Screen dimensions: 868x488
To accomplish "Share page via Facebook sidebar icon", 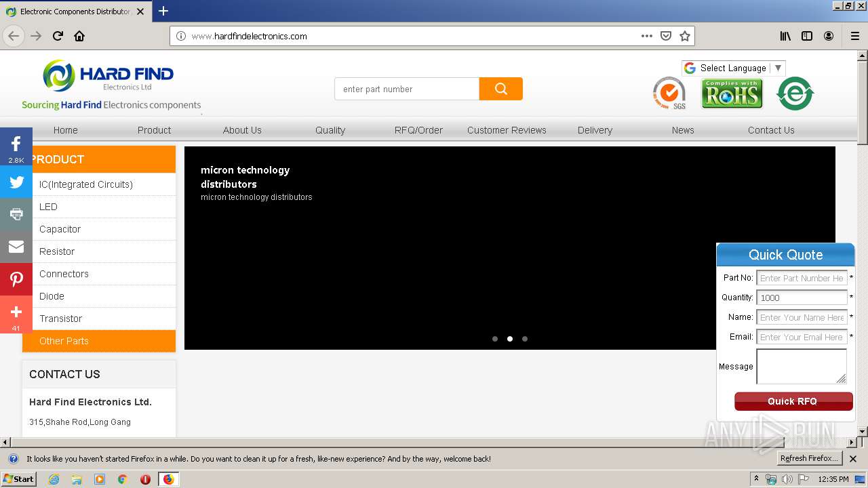I will tap(16, 146).
